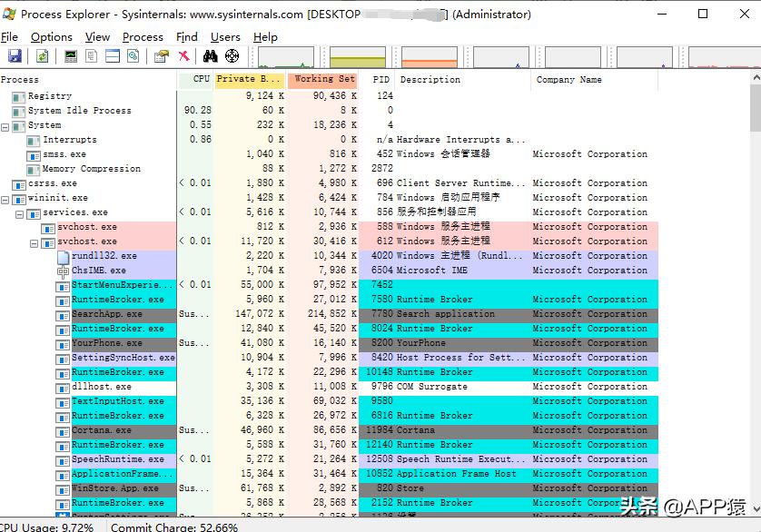Click the Save floppy disk toolbar icon
The height and width of the screenshot is (532, 761).
coord(14,56)
